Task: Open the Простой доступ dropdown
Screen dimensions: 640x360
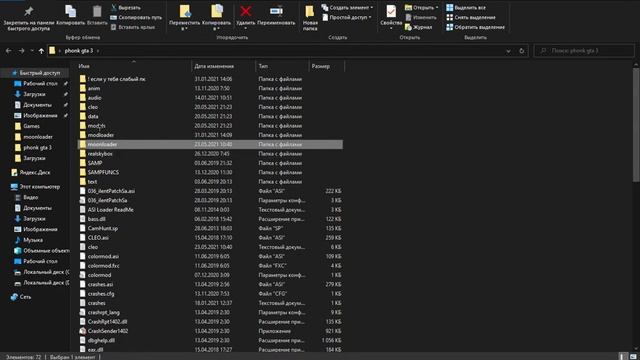Action: pyautogui.click(x=347, y=18)
